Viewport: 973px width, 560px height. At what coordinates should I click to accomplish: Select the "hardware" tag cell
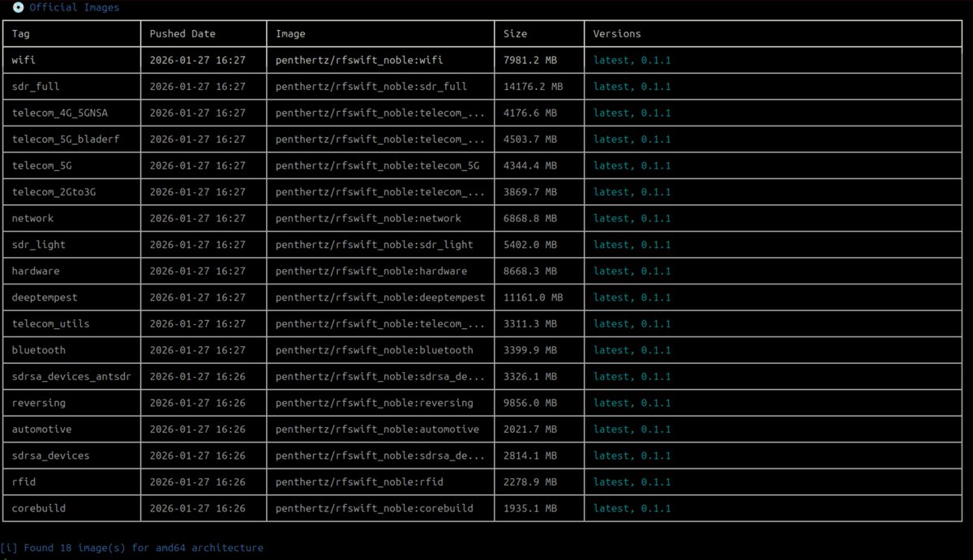[x=36, y=271]
